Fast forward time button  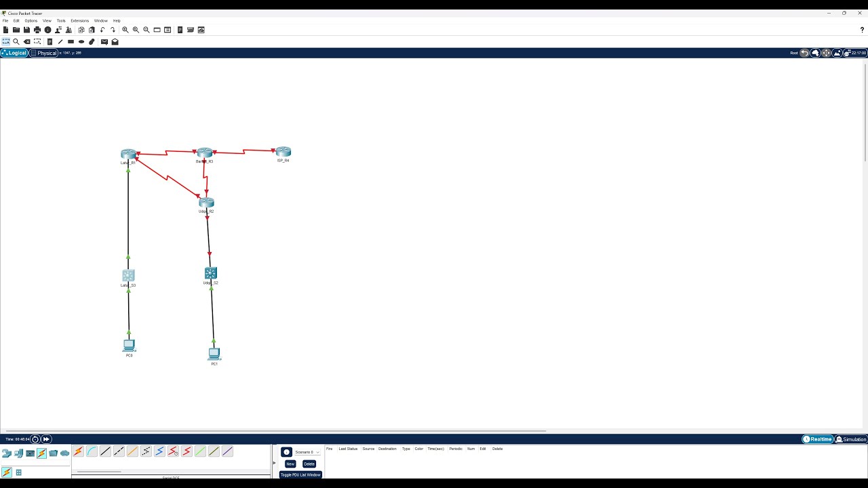point(46,439)
